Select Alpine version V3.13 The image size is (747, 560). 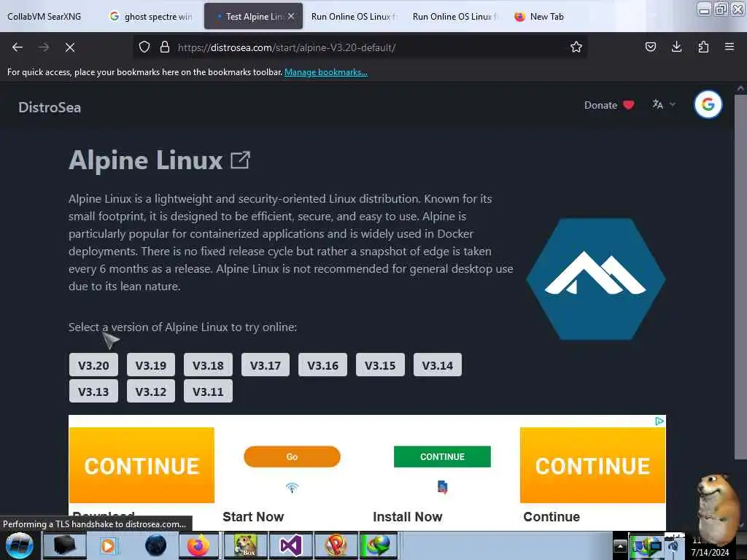93,392
